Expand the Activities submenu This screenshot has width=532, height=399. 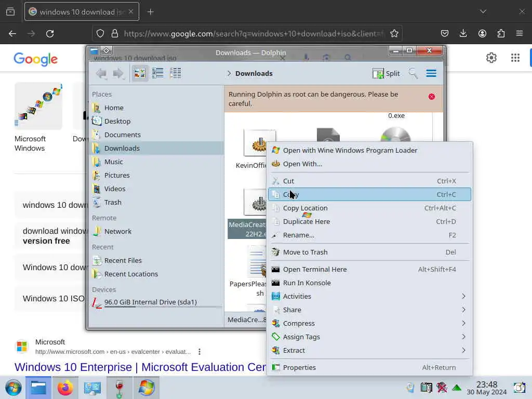pyautogui.click(x=369, y=296)
